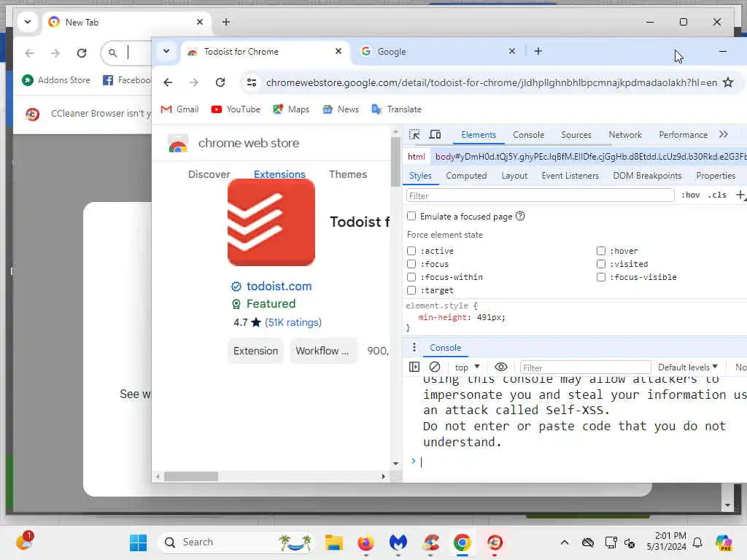Switch to the Network tab

point(625,135)
